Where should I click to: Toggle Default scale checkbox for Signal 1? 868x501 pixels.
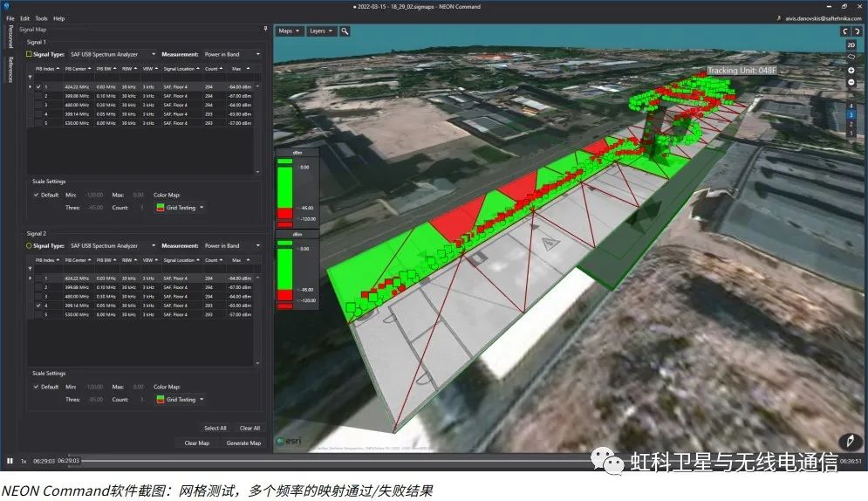[x=36, y=195]
